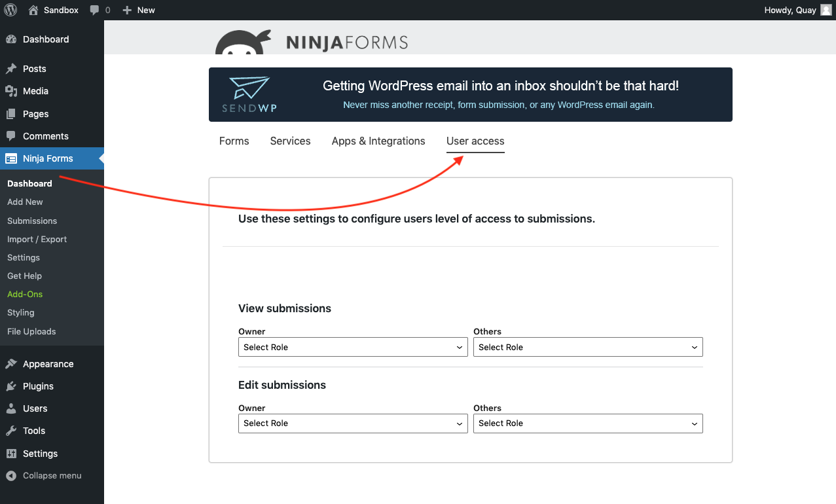
Task: Open the Apps & Integrations tab
Action: coord(378,141)
